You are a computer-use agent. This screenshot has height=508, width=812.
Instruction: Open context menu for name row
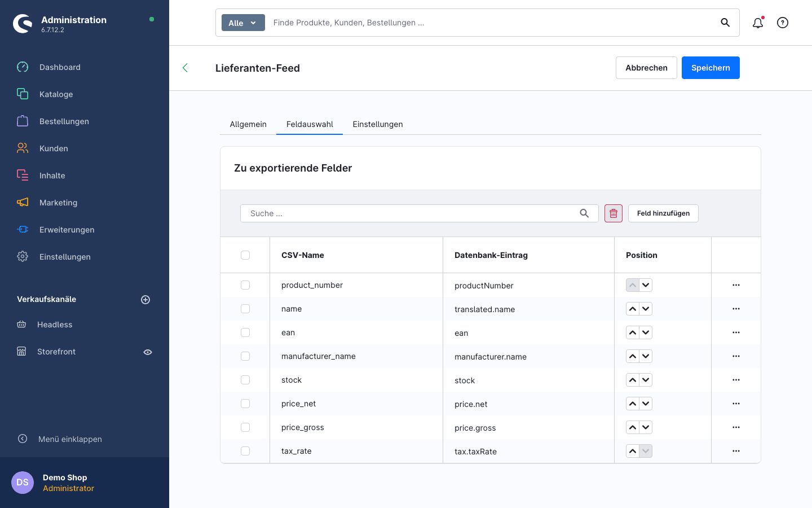[x=736, y=309]
